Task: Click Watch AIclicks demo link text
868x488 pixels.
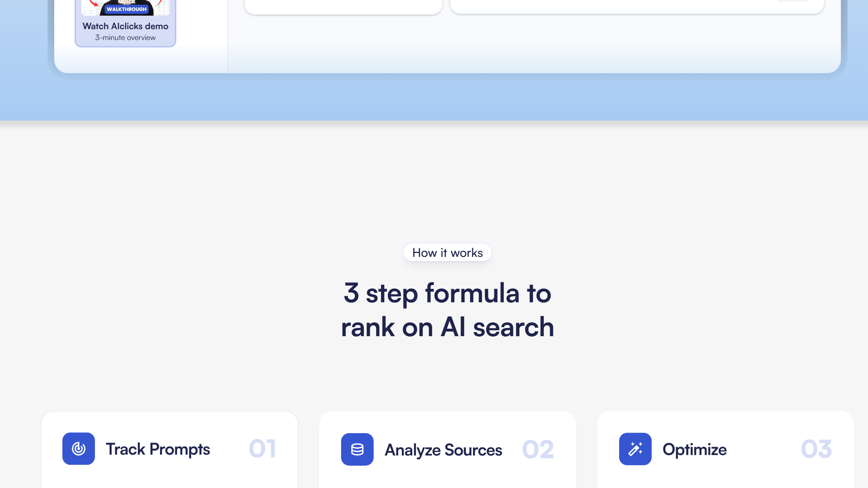Action: pos(125,26)
